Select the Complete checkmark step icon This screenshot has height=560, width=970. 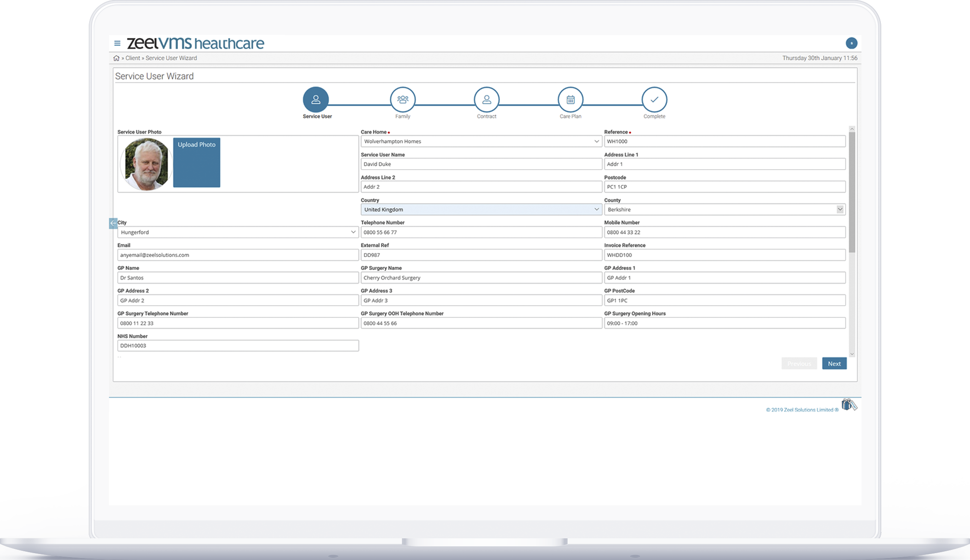pyautogui.click(x=654, y=99)
